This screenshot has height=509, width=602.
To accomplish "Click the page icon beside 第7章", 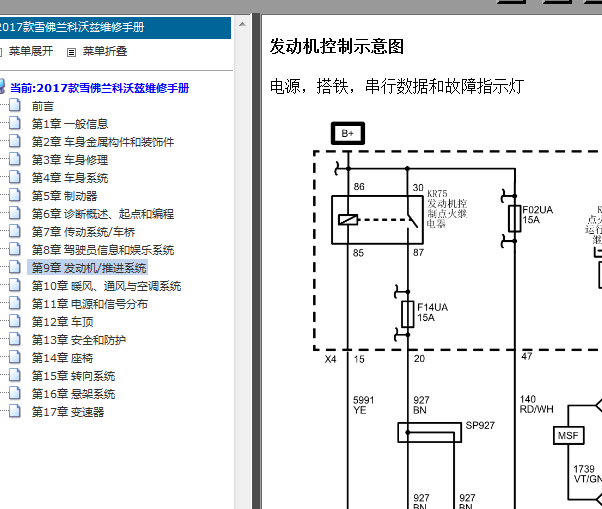I will click(15, 231).
